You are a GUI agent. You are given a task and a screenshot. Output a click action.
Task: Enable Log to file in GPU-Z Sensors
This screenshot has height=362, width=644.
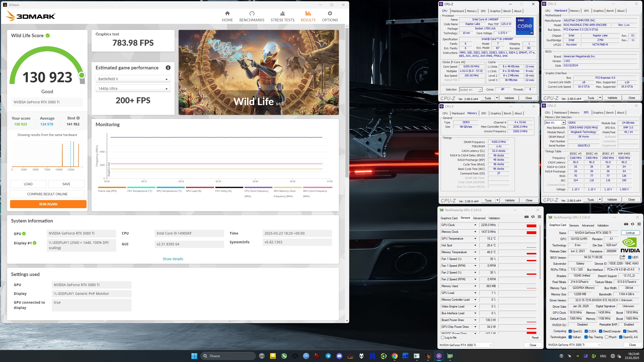click(443, 338)
